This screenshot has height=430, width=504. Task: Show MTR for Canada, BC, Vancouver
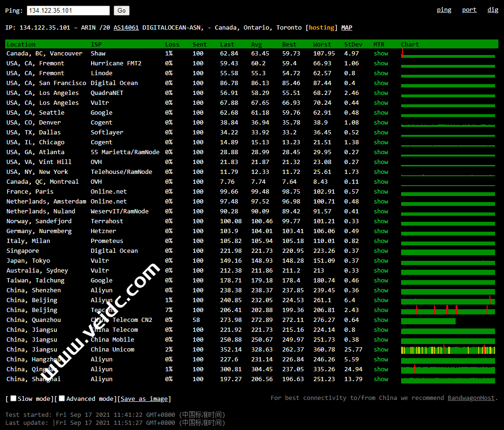click(x=381, y=54)
